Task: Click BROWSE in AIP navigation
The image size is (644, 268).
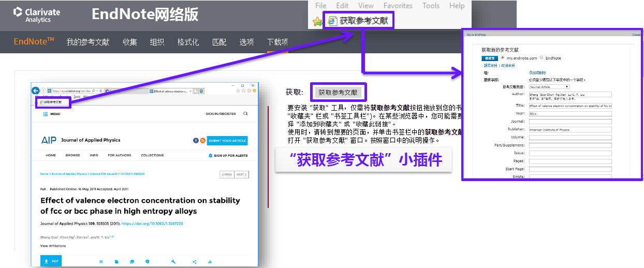Action: 72,155
